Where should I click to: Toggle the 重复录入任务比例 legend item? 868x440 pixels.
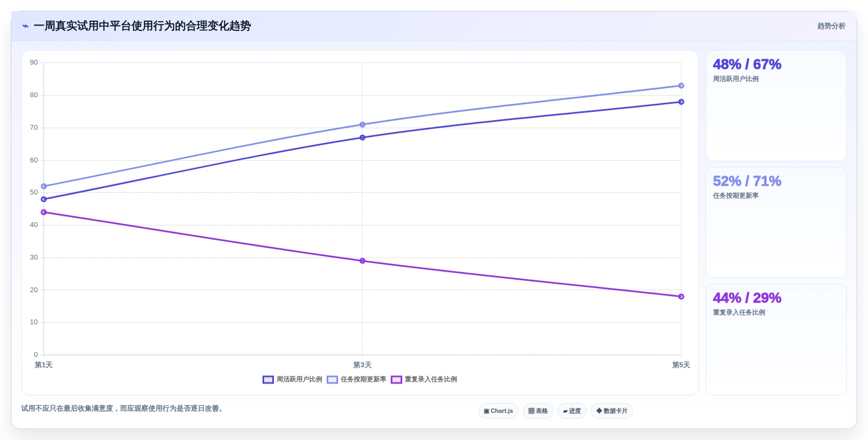tap(424, 380)
